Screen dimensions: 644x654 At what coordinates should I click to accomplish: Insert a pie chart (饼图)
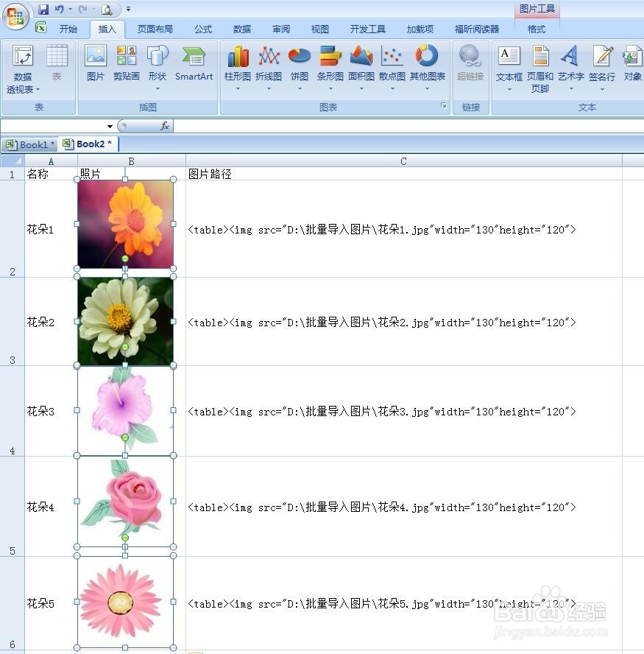click(x=300, y=63)
